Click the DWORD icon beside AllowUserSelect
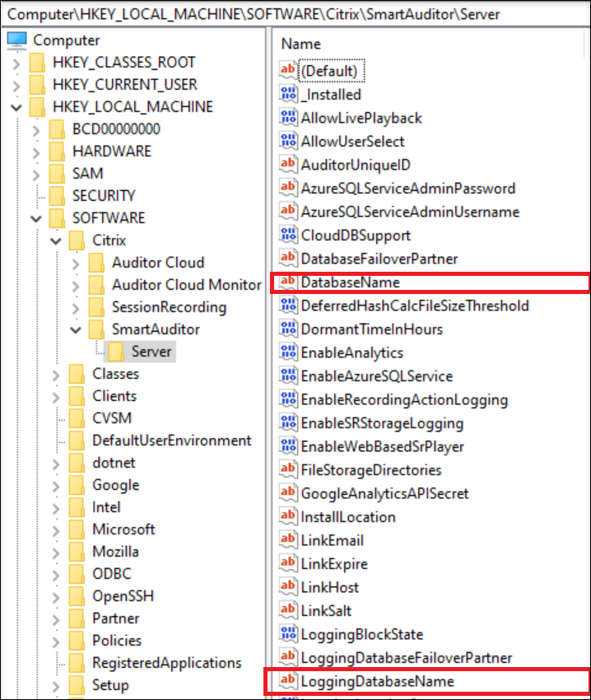 click(288, 141)
